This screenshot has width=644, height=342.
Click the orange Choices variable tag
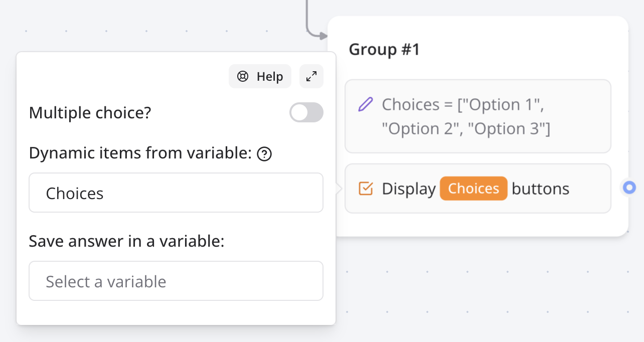point(473,189)
